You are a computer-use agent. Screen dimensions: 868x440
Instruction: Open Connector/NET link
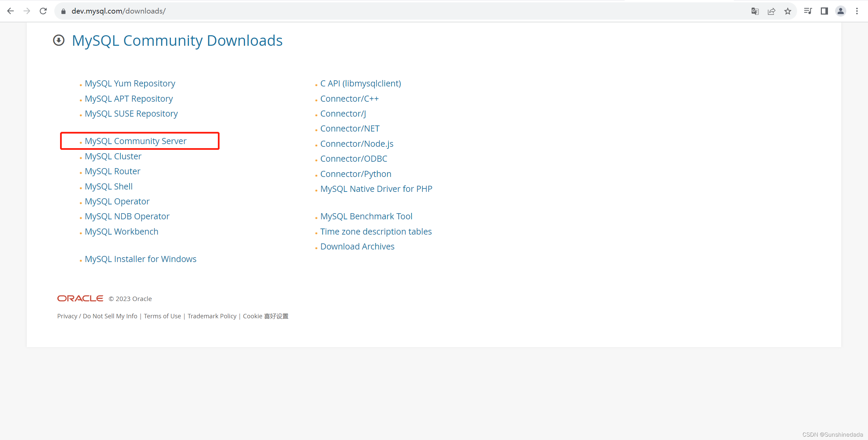[x=350, y=128]
